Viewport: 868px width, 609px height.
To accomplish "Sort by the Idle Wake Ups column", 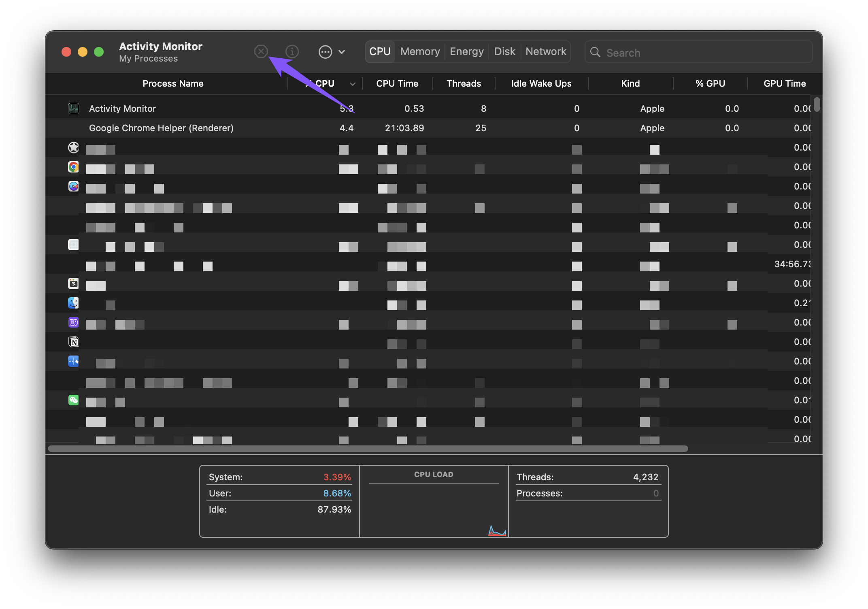I will (541, 83).
